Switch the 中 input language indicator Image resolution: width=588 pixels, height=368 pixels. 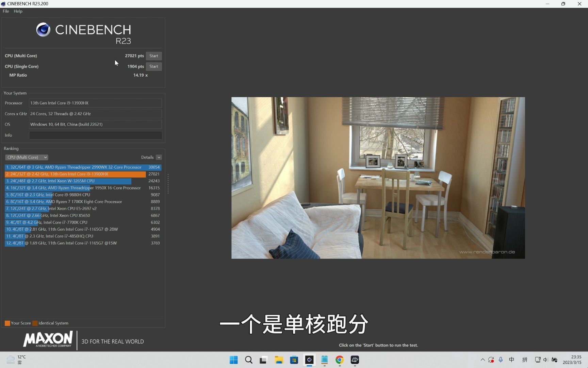pyautogui.click(x=511, y=360)
